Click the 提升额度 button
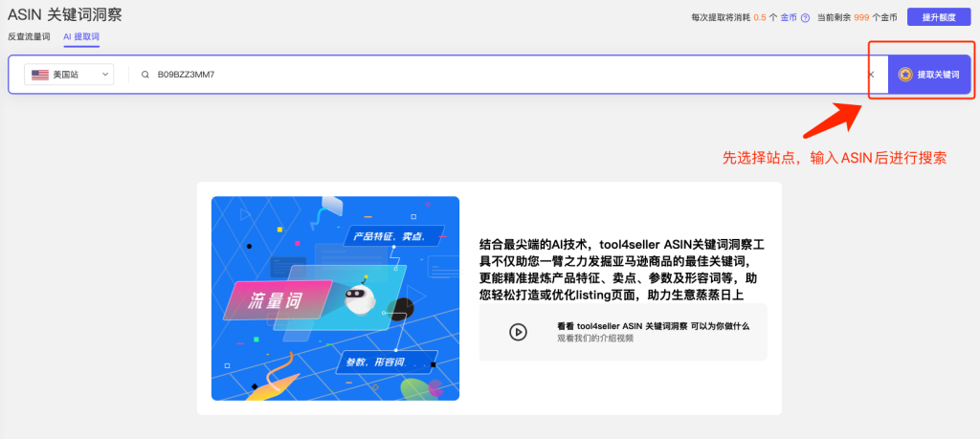980x439 pixels. coord(940,17)
